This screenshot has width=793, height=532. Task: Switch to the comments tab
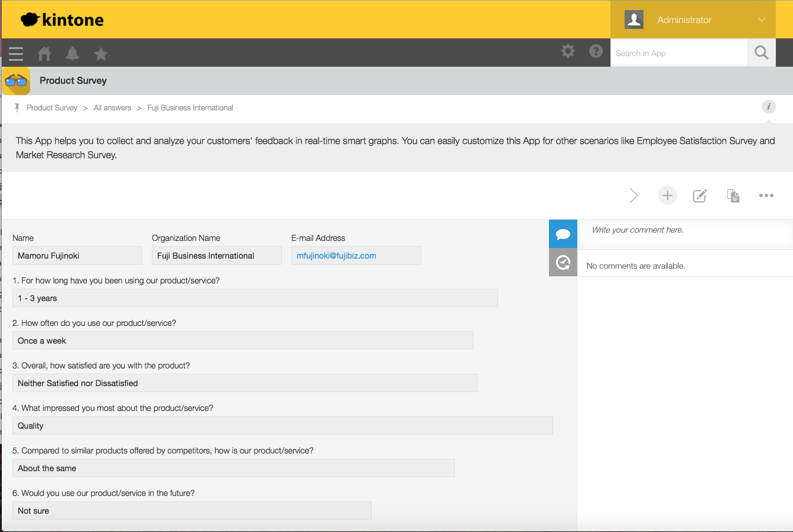click(x=563, y=234)
